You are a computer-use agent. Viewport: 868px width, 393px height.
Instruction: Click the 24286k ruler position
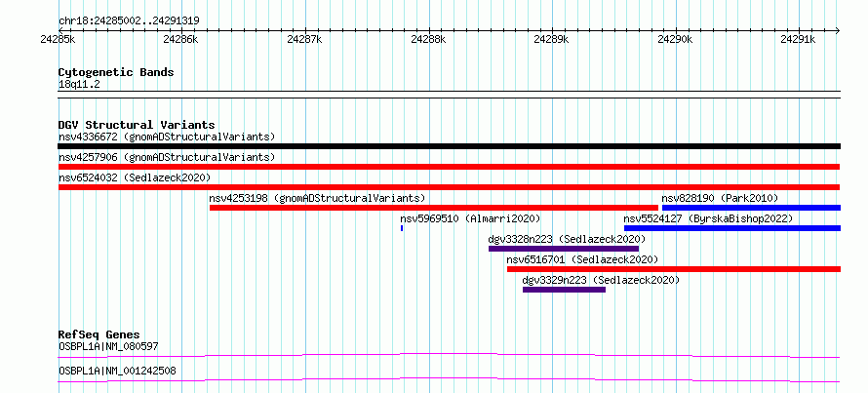181,40
